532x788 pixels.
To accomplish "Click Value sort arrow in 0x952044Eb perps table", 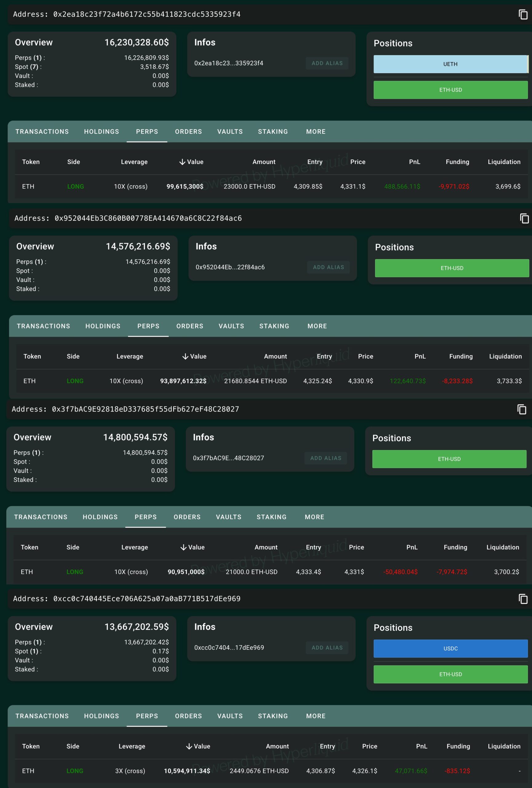I will point(185,356).
